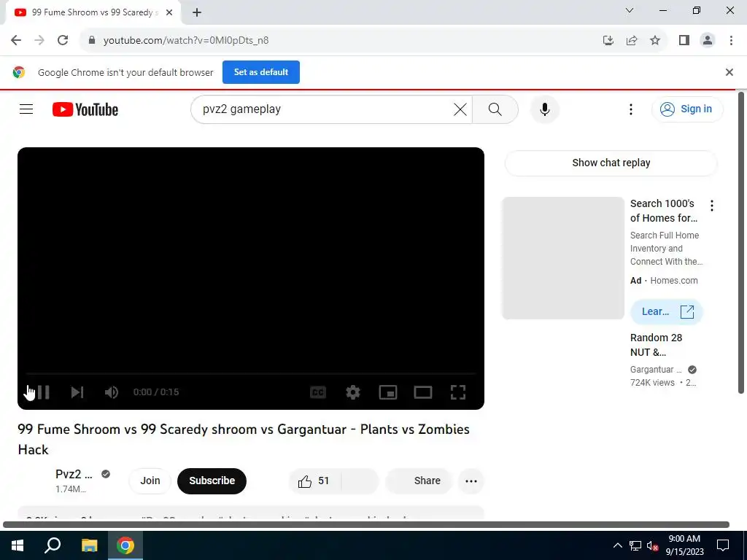Open muted volume tray icon
747x560 pixels.
[653, 545]
